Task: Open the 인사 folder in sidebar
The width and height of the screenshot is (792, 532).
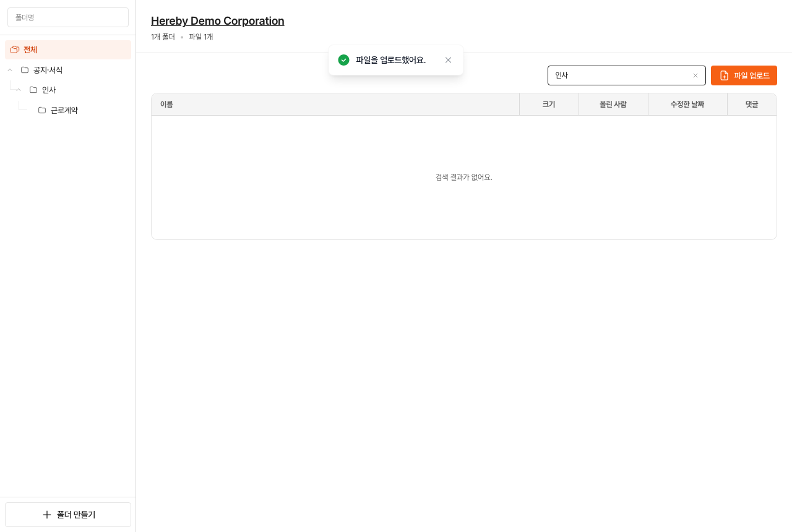Action: [x=49, y=90]
